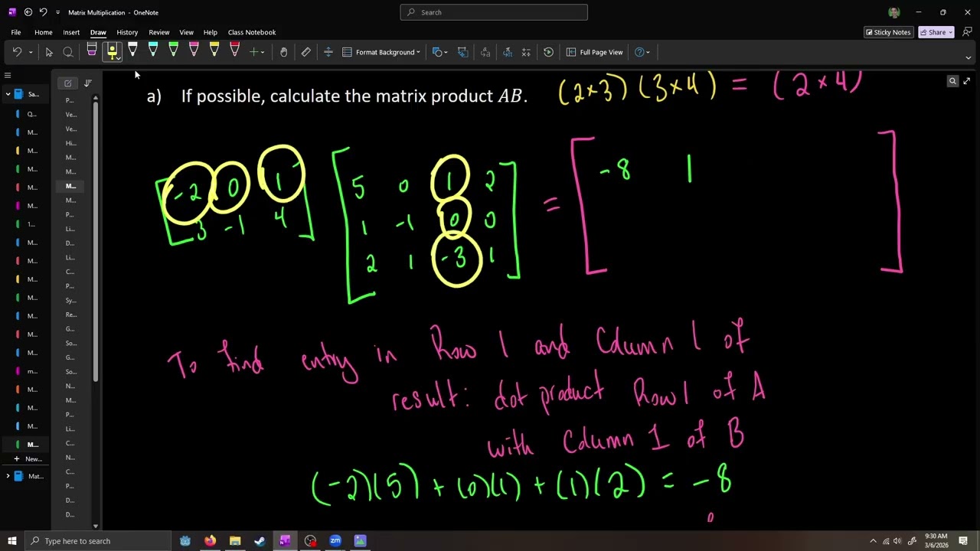Image resolution: width=980 pixels, height=551 pixels.
Task: Open the Sort Pages icon
Action: pos(87,83)
